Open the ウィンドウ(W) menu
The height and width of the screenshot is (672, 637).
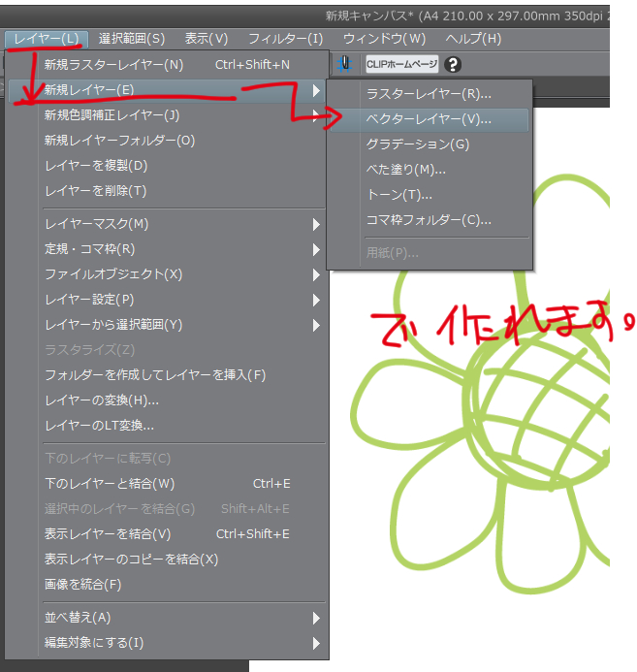point(384,39)
